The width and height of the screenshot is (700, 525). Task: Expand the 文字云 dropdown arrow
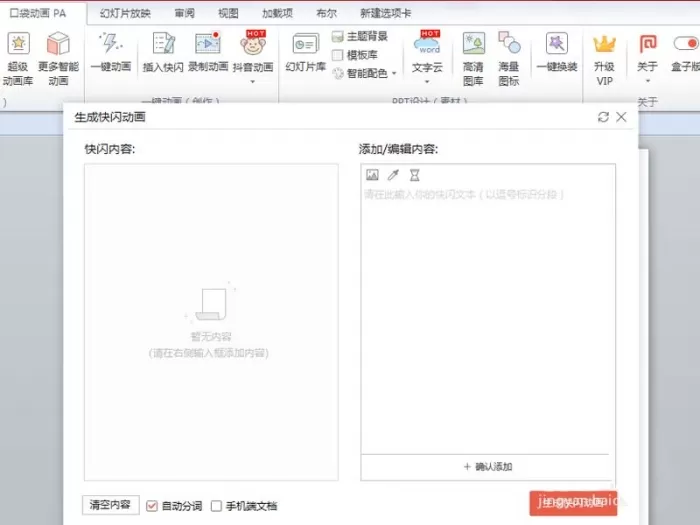(427, 82)
